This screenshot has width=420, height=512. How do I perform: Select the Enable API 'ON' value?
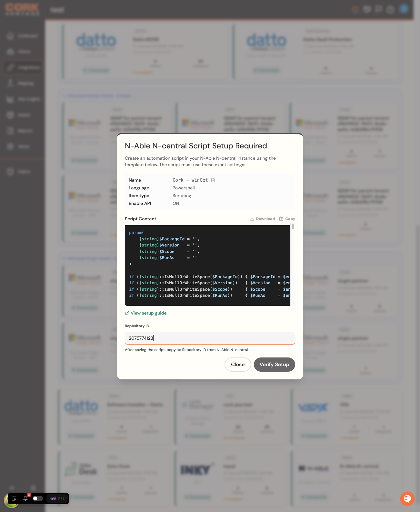[176, 203]
